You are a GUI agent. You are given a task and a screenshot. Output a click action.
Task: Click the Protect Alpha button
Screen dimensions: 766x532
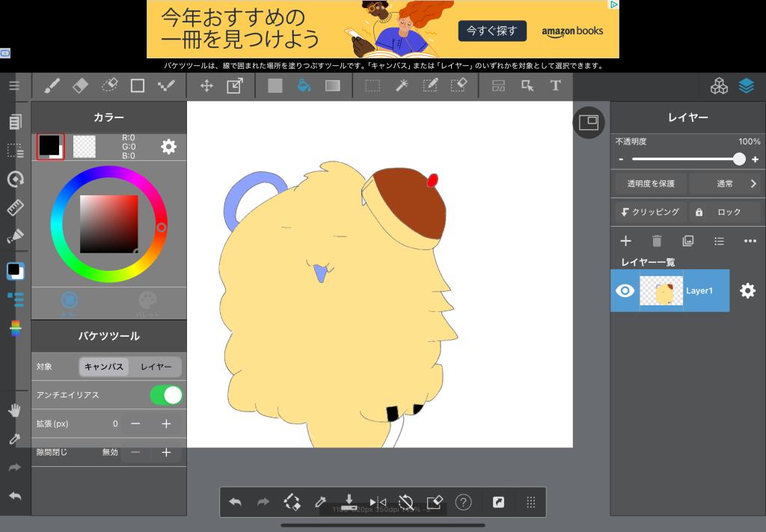tap(650, 183)
